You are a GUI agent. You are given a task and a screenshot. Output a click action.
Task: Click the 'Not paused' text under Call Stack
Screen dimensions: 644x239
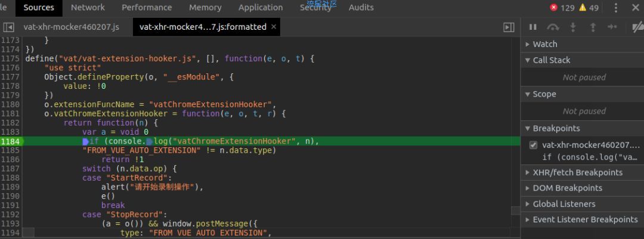point(584,77)
